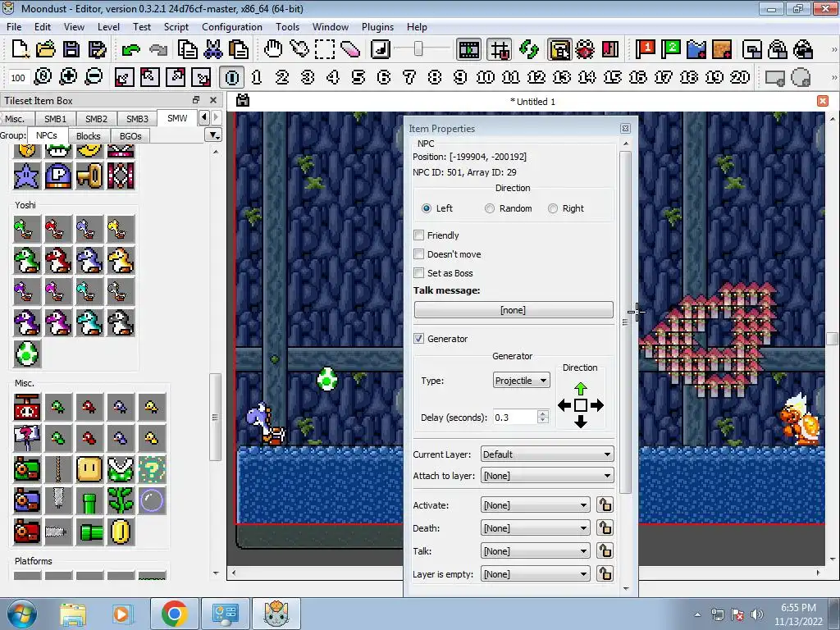The height and width of the screenshot is (630, 840).
Task: Switch to the Blocks group tab
Action: 89,136
